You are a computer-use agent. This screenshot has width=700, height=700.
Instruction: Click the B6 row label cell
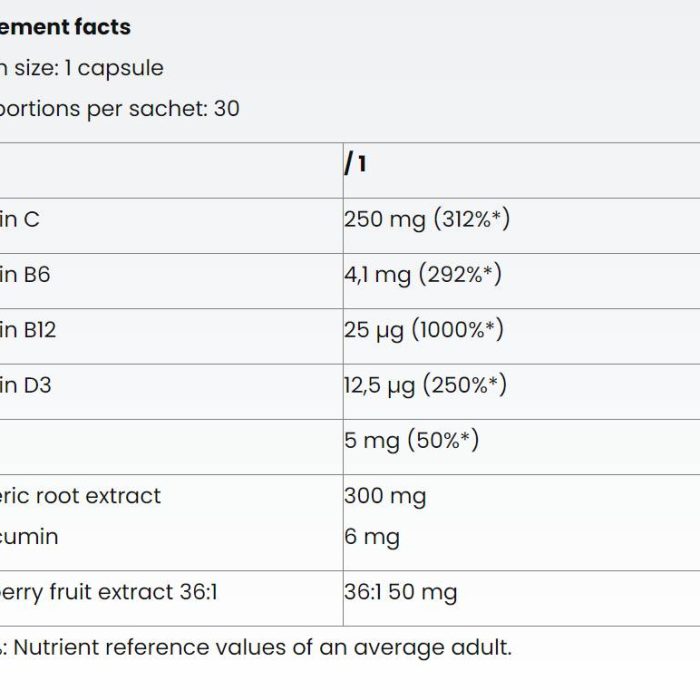(171, 281)
